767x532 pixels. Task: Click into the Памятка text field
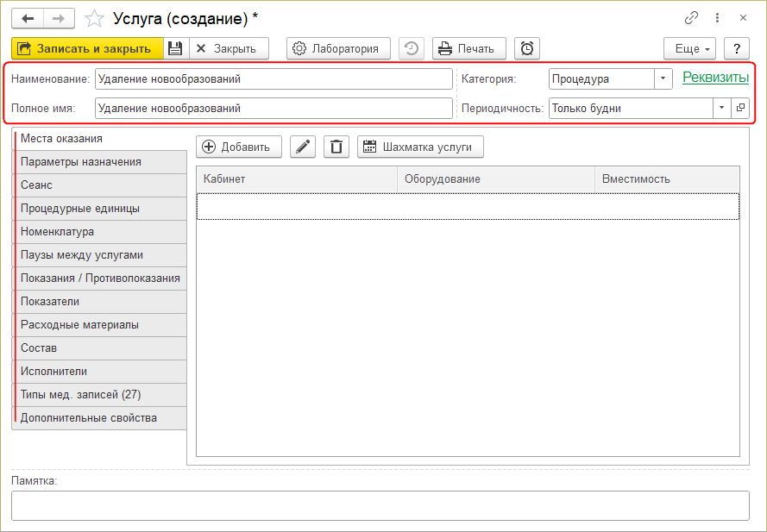380,505
